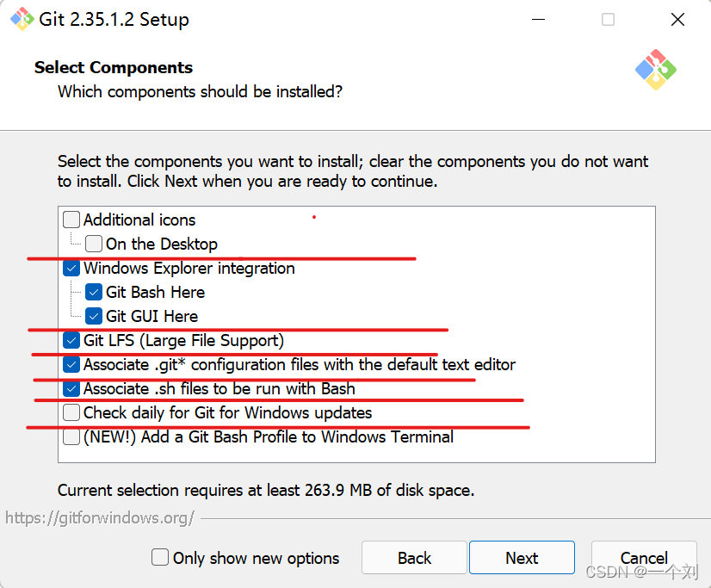711x588 pixels.
Task: Cancel the Git installation
Action: [644, 558]
